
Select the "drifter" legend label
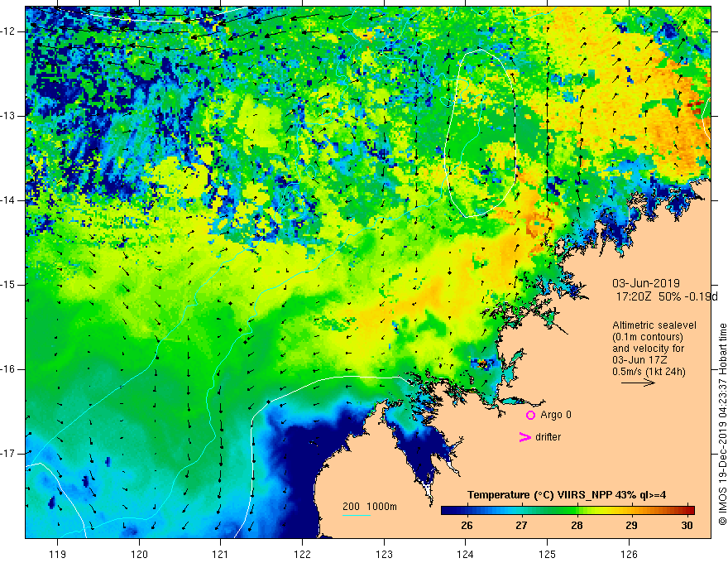548,437
